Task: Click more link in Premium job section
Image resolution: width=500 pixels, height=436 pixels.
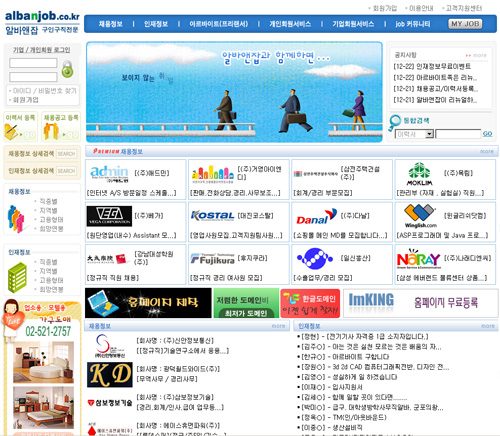Action: point(487,151)
